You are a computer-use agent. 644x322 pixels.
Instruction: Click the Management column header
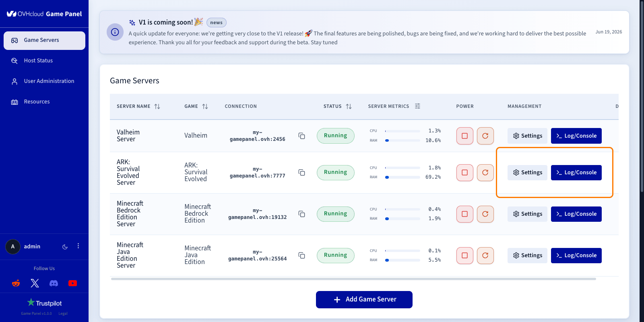pyautogui.click(x=524, y=106)
